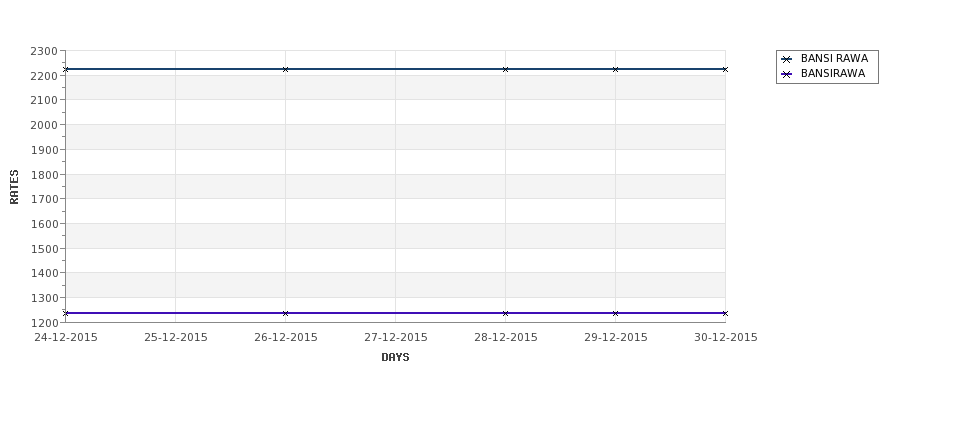Click upper line data point at 26-12-2015

(285, 69)
